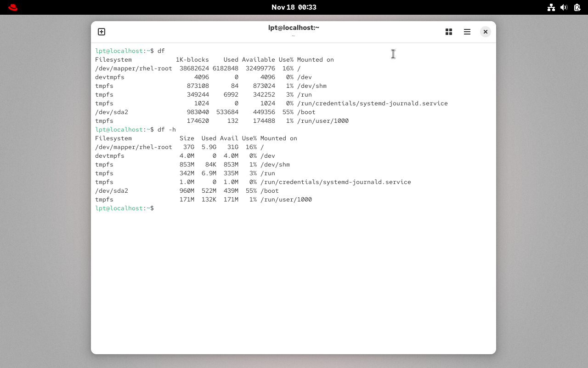Show the tab overview grid
This screenshot has height=368, width=588.
449,32
